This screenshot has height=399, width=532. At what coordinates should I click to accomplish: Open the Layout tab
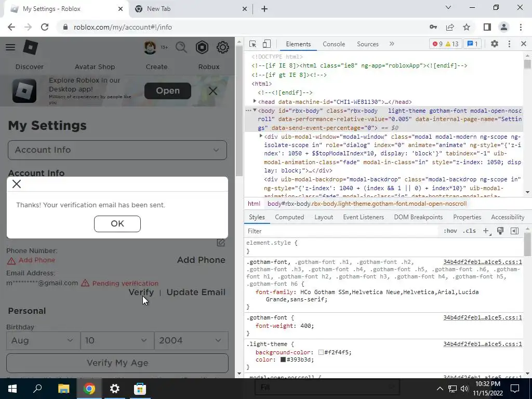tap(323, 217)
